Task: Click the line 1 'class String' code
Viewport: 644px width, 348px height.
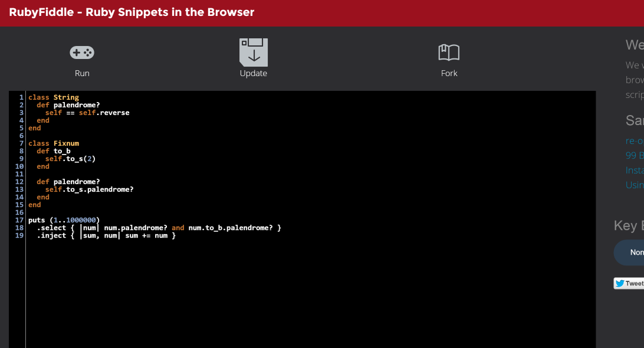Action: (54, 97)
